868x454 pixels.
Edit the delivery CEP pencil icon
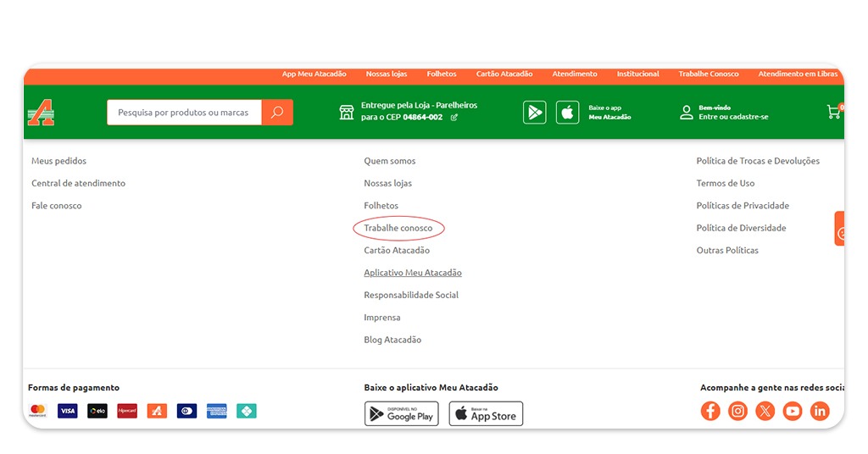(454, 118)
